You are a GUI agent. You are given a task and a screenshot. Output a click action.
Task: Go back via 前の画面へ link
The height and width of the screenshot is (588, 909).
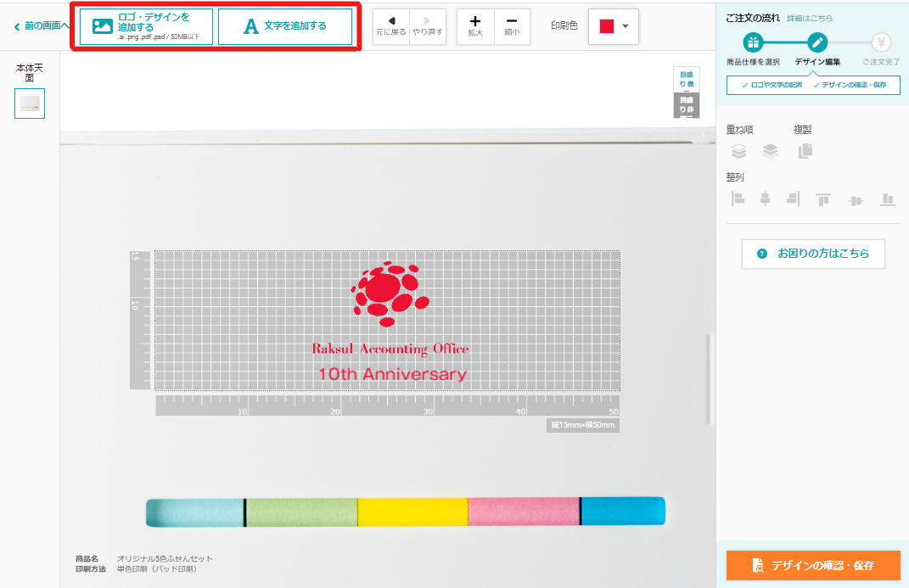coord(41,26)
